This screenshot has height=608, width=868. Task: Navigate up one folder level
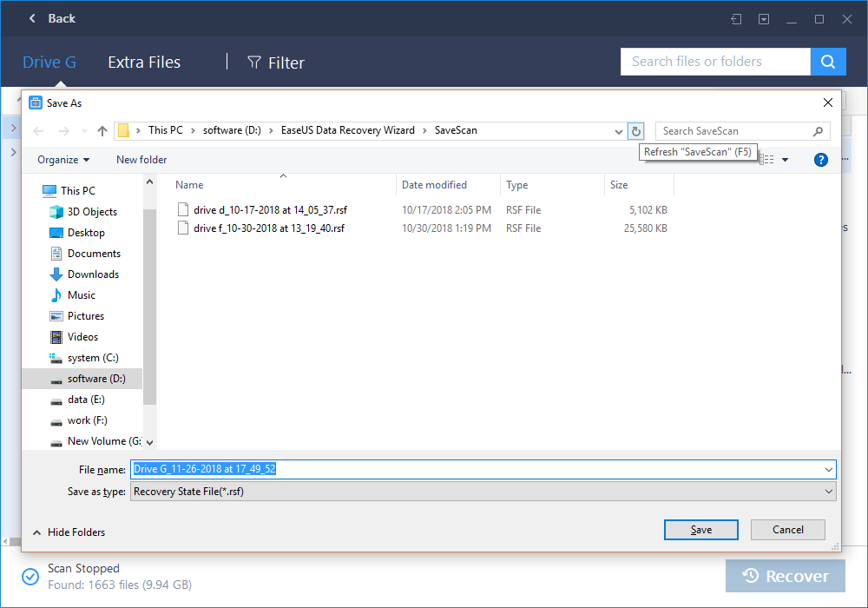[102, 130]
